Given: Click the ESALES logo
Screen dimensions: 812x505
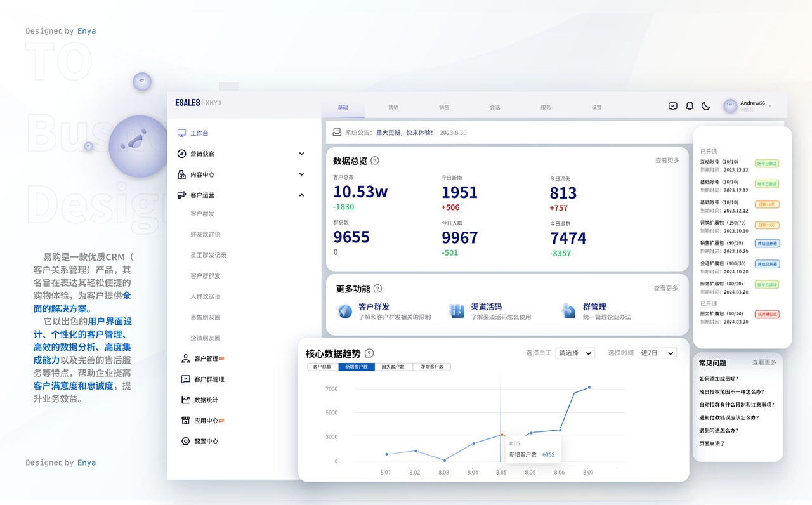Looking at the screenshot, I should tap(188, 103).
